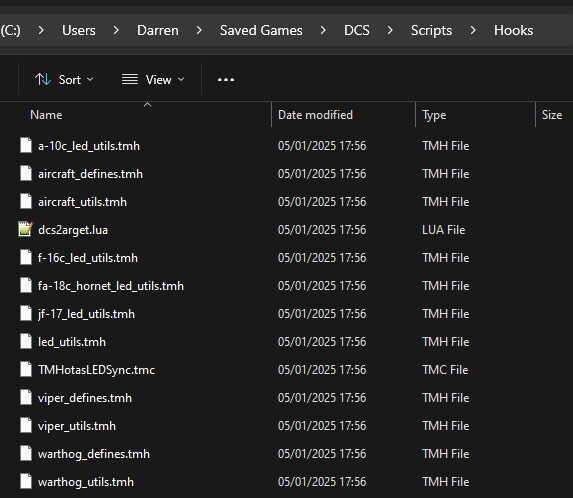Expand the chevron after Users breadcrumb
The width and height of the screenshot is (573, 498).
[116, 30]
